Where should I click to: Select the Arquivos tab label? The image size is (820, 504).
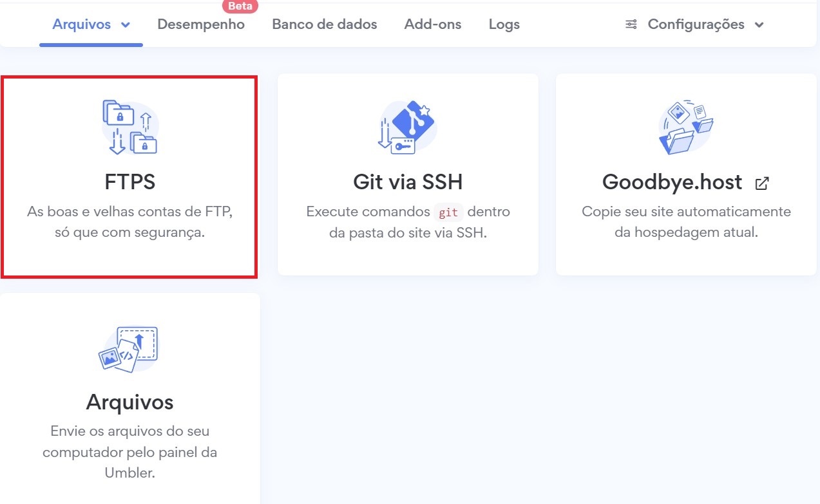coord(81,24)
